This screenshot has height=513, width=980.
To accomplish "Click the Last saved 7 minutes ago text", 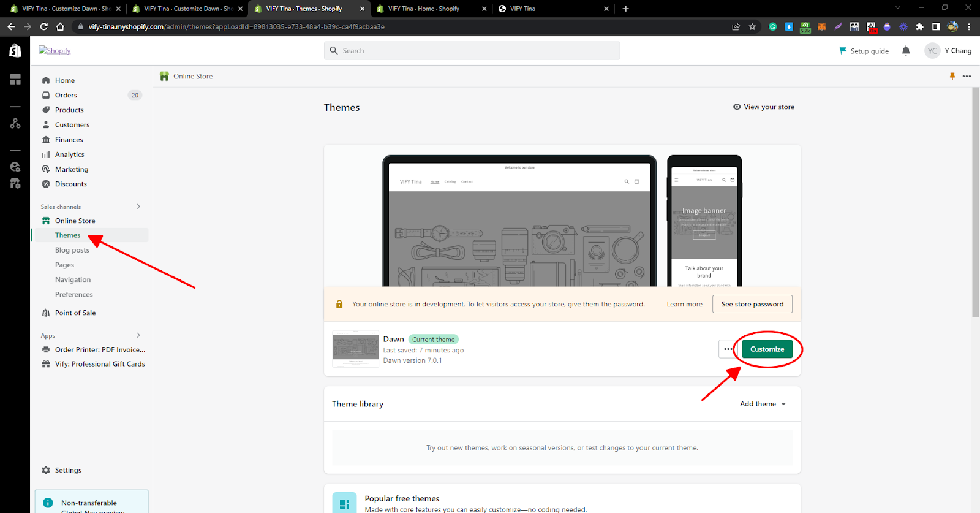I will click(x=423, y=351).
